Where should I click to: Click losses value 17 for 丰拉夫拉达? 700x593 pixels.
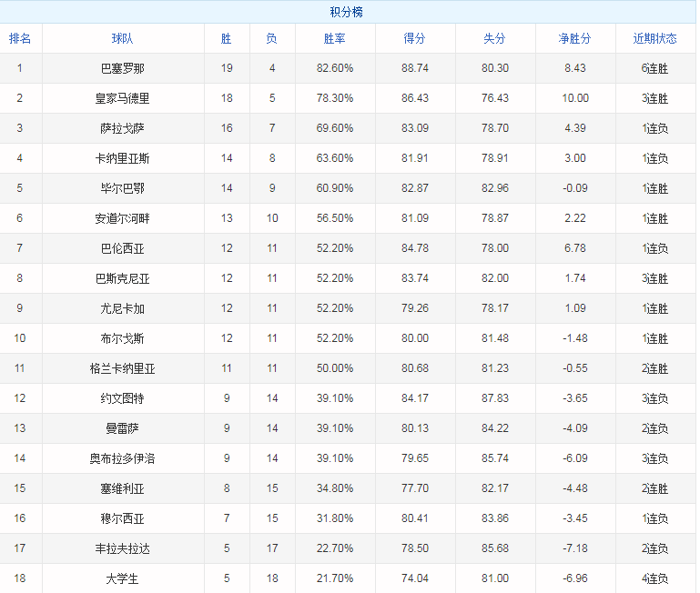point(272,548)
